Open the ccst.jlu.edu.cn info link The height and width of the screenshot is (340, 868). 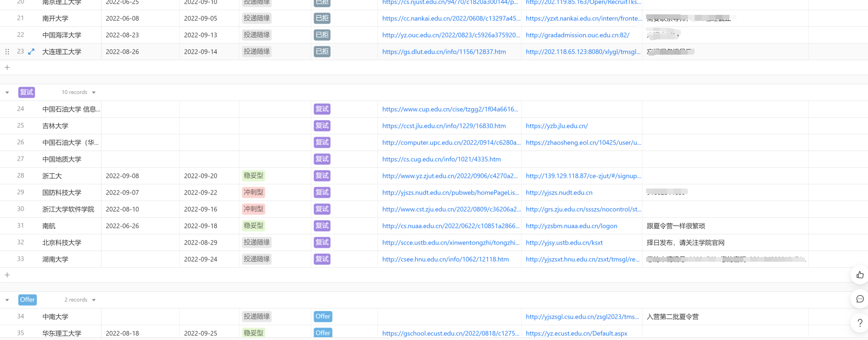coord(444,126)
